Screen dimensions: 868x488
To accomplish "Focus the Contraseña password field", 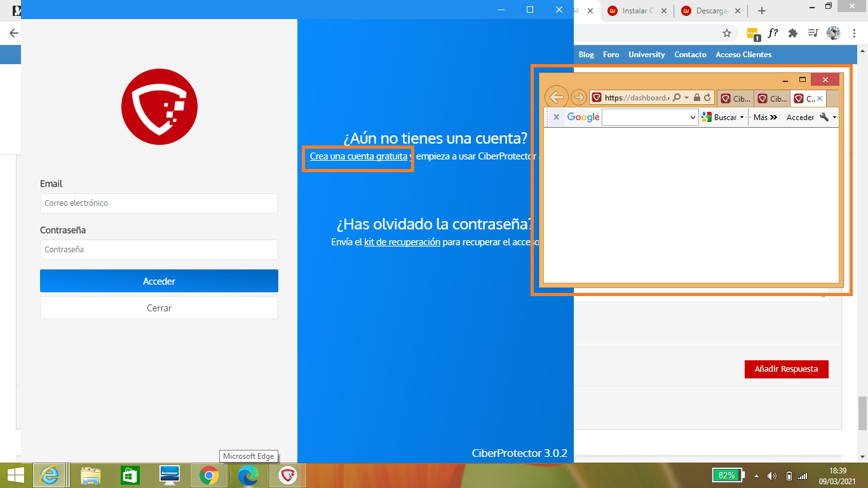I will click(159, 250).
